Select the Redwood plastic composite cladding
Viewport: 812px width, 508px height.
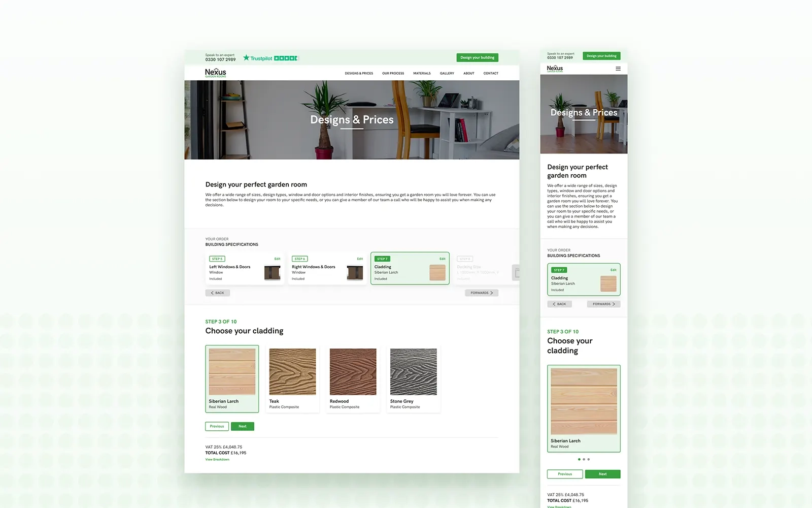(353, 371)
